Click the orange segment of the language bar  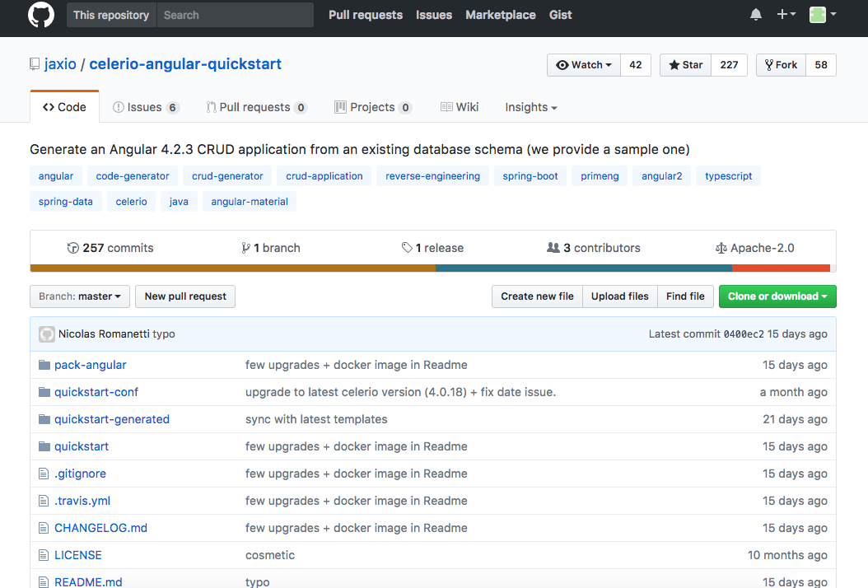pos(233,268)
